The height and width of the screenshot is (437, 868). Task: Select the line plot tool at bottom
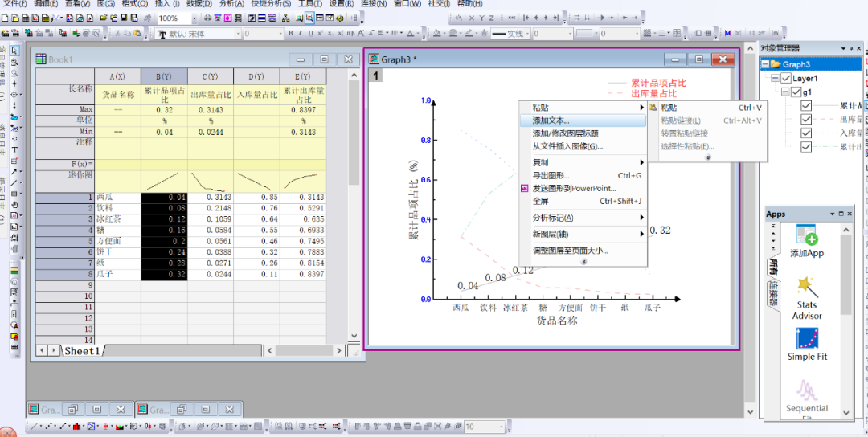(x=35, y=426)
